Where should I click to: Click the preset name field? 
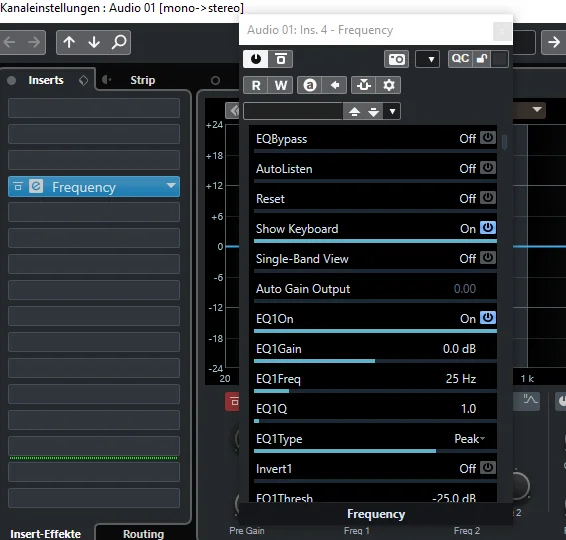point(293,111)
